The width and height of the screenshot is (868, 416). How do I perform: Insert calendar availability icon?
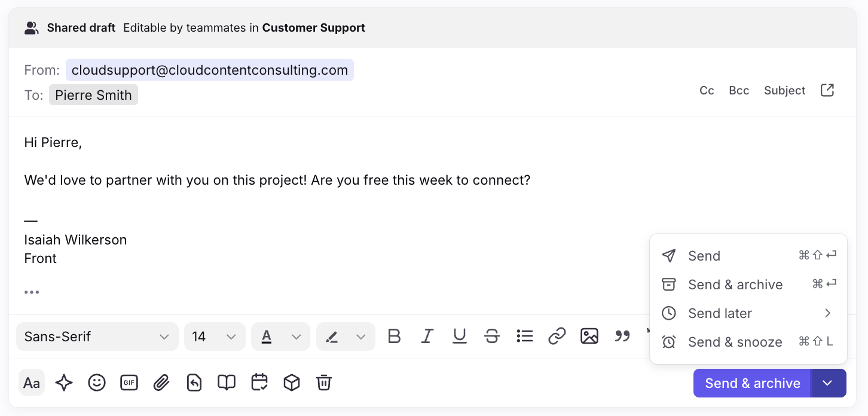(x=259, y=383)
